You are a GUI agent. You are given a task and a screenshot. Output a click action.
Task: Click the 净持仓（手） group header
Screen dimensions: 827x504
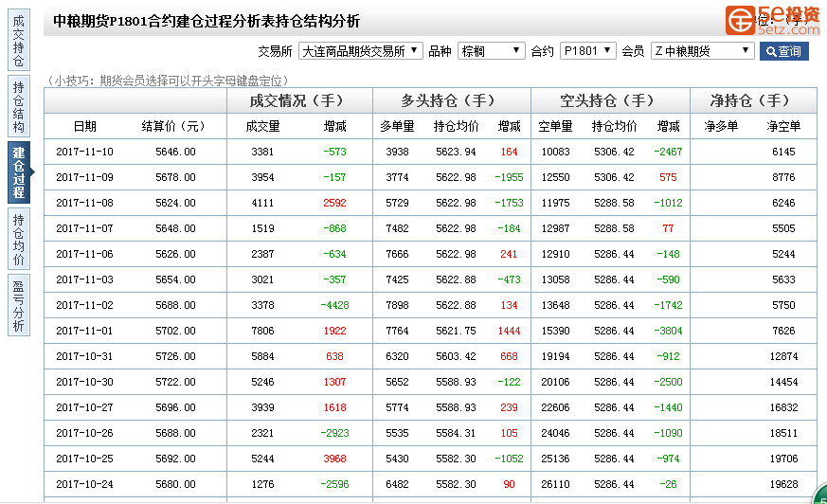pyautogui.click(x=753, y=100)
